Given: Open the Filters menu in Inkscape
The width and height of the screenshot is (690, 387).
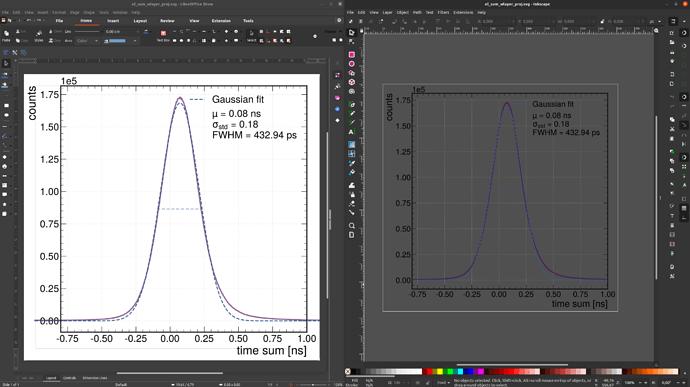Looking at the screenshot, I should (x=443, y=12).
